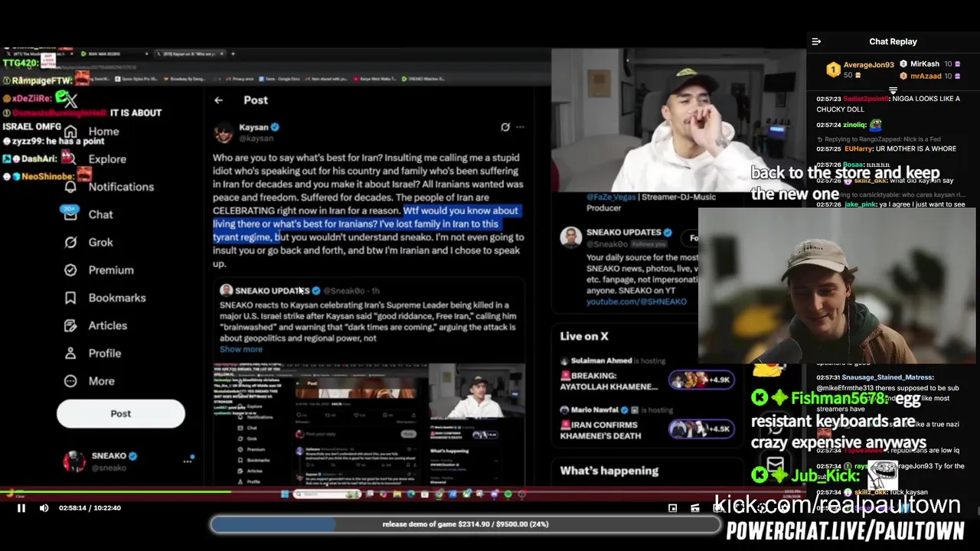This screenshot has width=980, height=551.
Task: Click the +4.9K listeners badge
Action: (701, 380)
